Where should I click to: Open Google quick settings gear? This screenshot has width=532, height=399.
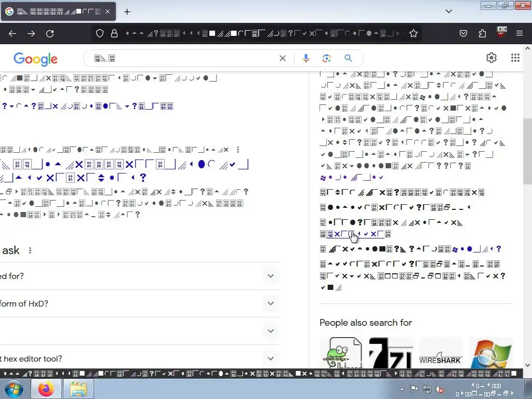491,58
